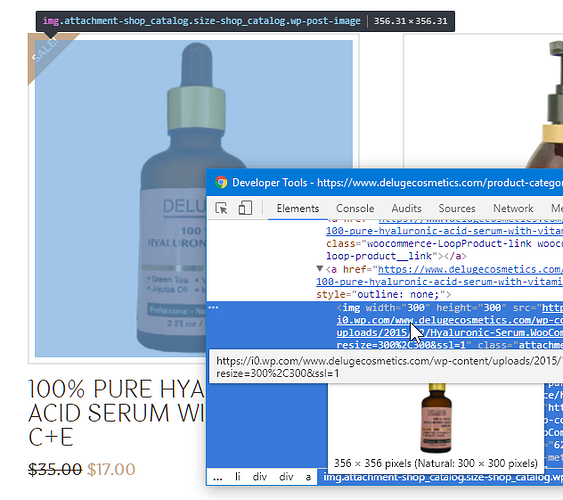The width and height of the screenshot is (563, 500).
Task: Activate the inspect element picker icon
Action: click(221, 208)
